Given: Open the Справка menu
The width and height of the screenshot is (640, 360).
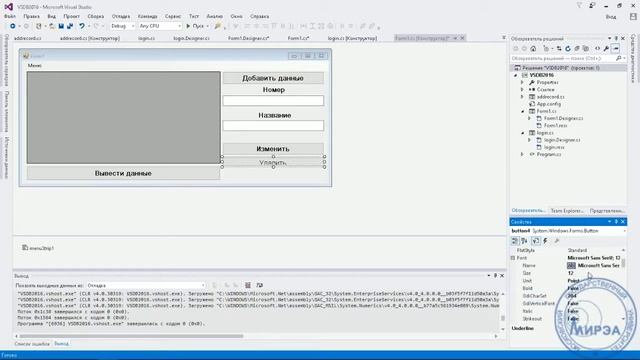Looking at the screenshot, I should 259,16.
